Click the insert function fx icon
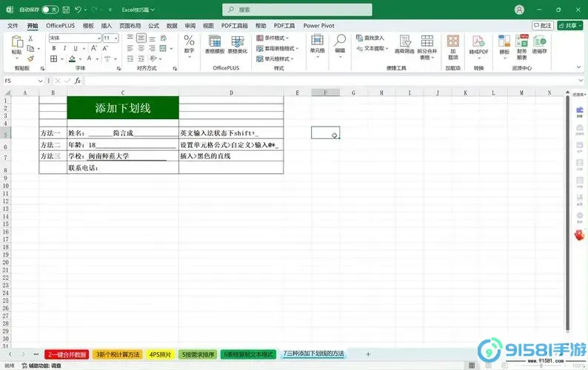588x370 pixels. 77,80
